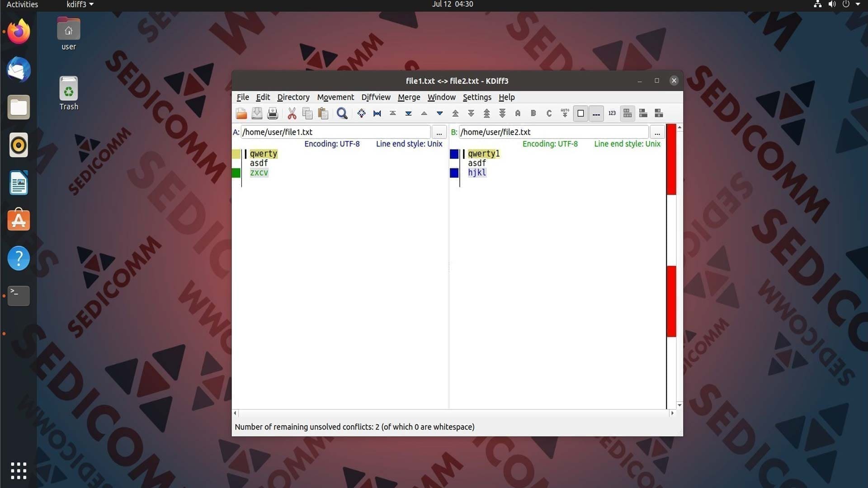Toggle show white space dashes button
This screenshot has width=868, height=488.
pyautogui.click(x=596, y=113)
